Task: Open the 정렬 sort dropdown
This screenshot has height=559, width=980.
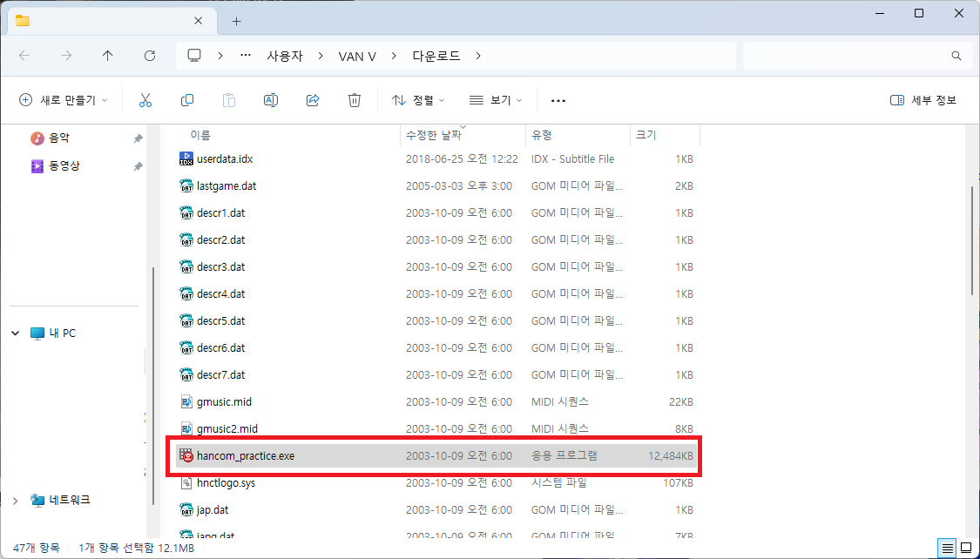Action: click(x=417, y=99)
